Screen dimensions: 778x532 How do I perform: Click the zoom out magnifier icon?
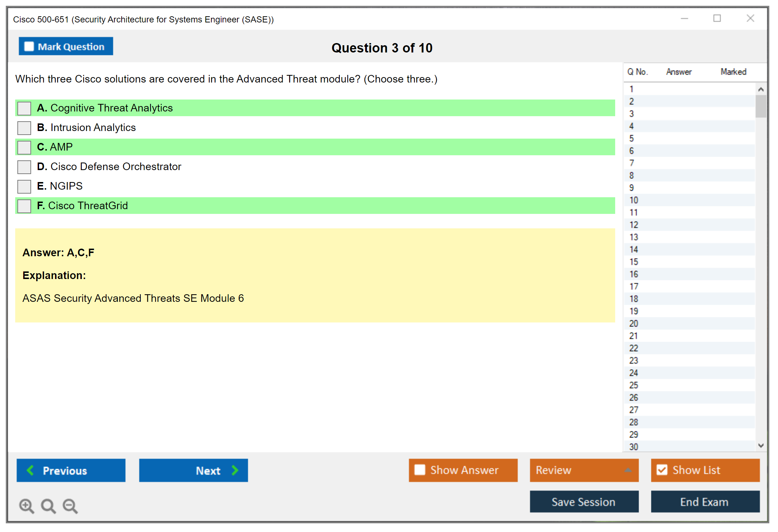coord(70,506)
